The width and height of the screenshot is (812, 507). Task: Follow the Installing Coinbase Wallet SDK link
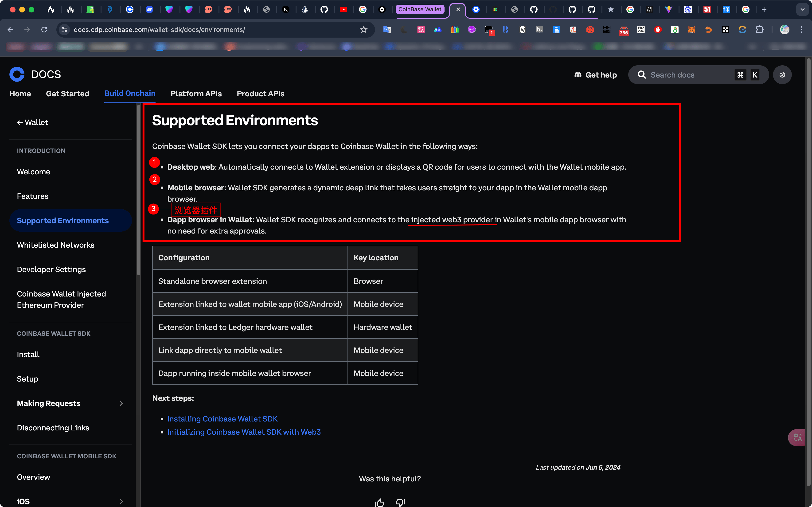tap(222, 419)
